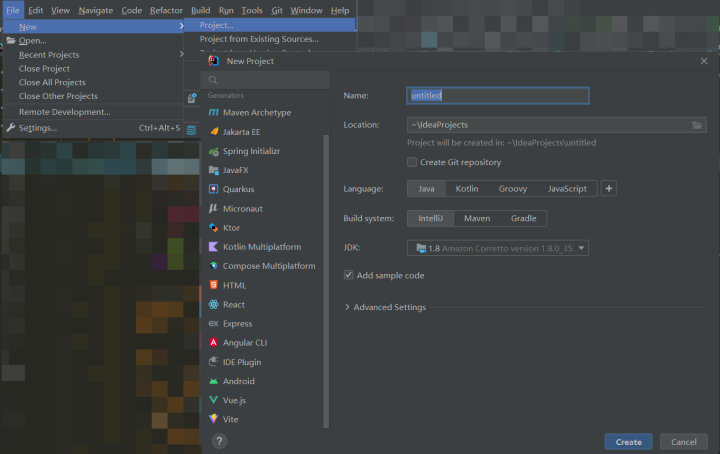This screenshot has width=720, height=454.
Task: Open the Edit menu
Action: pyautogui.click(x=35, y=10)
